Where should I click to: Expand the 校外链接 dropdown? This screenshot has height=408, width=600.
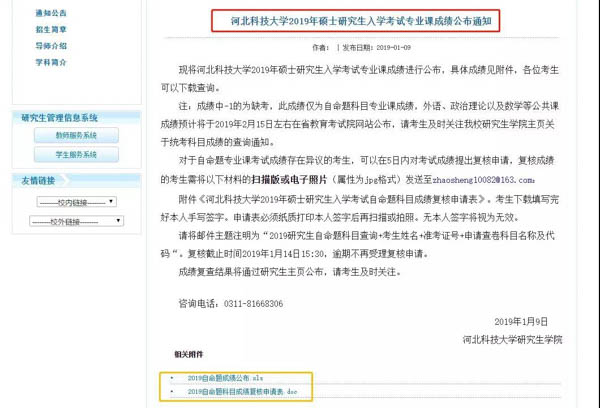tap(74, 222)
